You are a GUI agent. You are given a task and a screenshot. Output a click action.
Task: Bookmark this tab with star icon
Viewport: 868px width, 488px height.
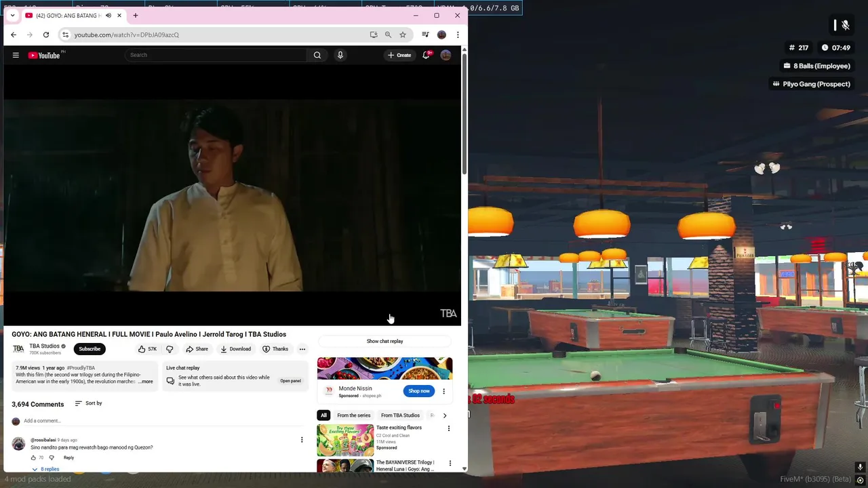(403, 35)
